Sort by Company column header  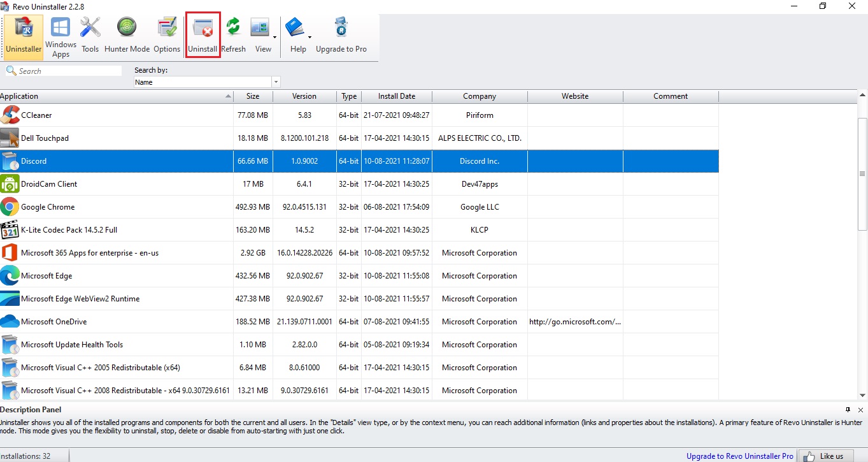click(480, 96)
